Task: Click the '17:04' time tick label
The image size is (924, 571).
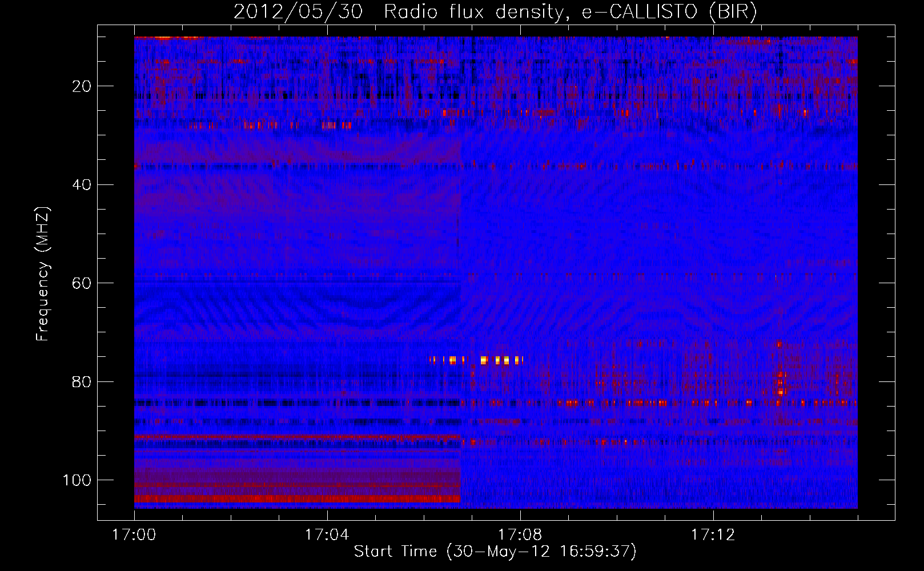Action: pos(327,535)
